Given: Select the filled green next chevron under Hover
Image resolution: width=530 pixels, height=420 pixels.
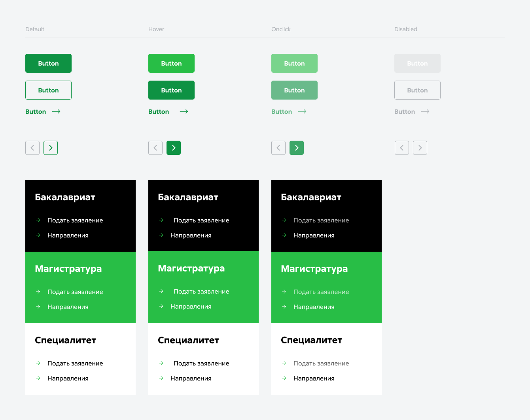Looking at the screenshot, I should [174, 148].
